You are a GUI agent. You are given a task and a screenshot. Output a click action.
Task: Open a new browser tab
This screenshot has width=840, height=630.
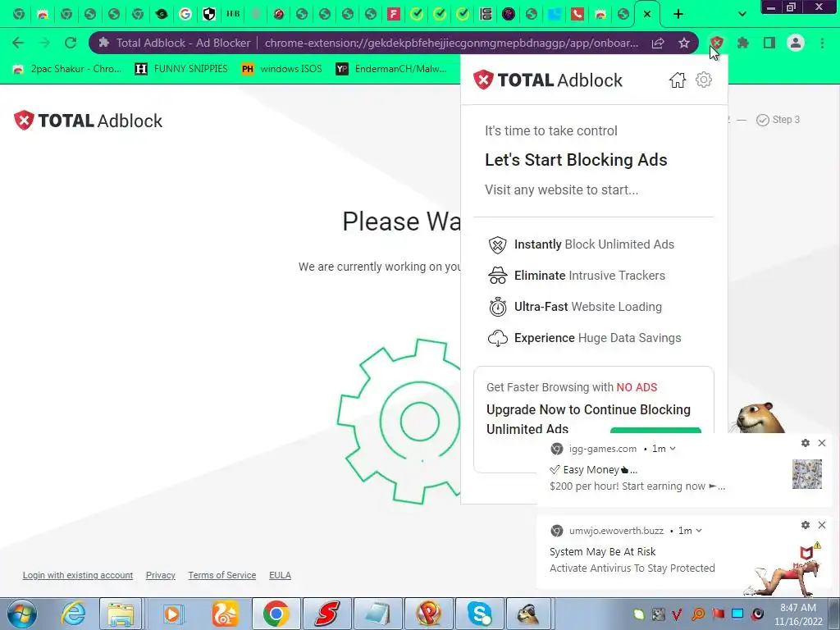point(678,14)
